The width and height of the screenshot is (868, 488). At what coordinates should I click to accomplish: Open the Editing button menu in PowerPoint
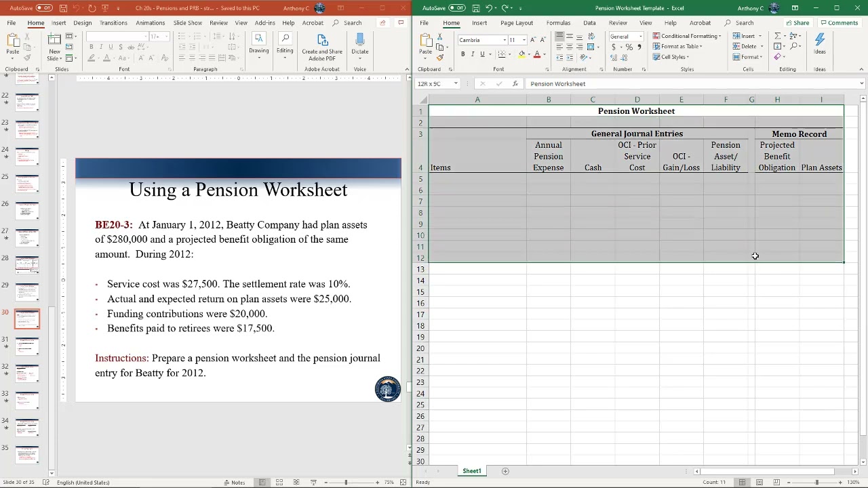285,45
